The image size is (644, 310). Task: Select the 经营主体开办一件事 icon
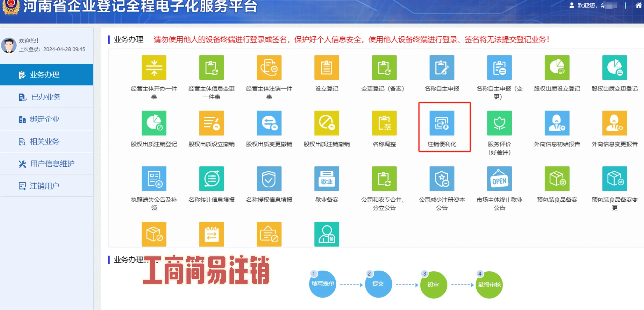click(x=154, y=68)
